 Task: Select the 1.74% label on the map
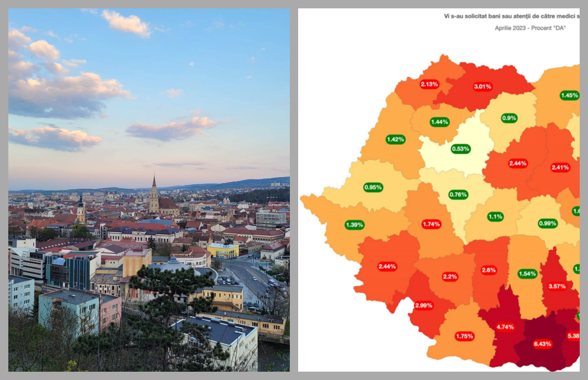pos(431,224)
